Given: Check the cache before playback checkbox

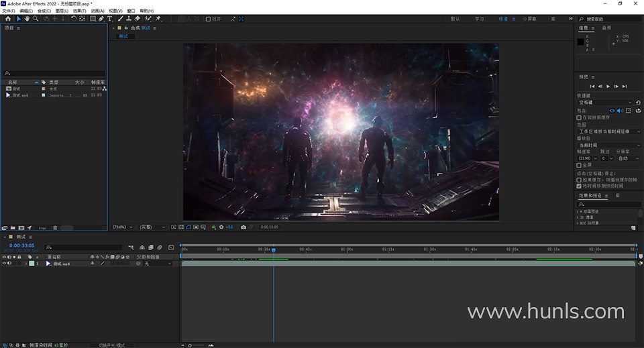Looking at the screenshot, I should tap(579, 117).
